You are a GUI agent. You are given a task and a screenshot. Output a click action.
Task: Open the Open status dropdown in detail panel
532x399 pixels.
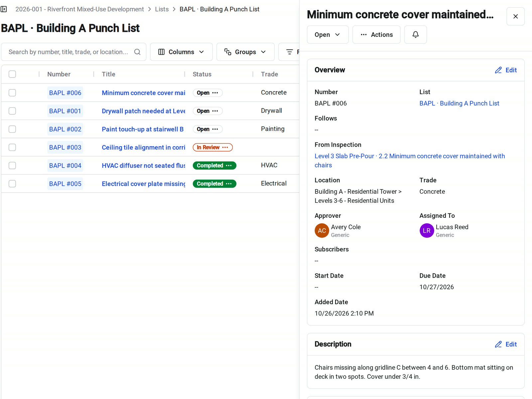pyautogui.click(x=328, y=35)
